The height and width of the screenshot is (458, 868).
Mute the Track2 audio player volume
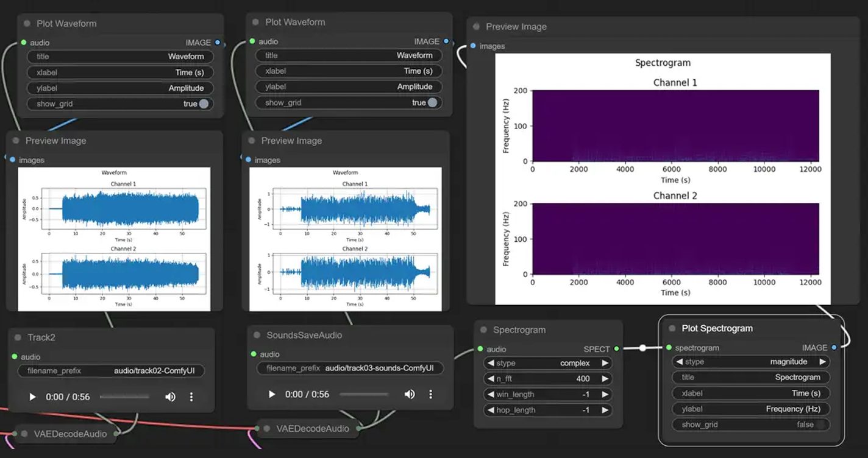click(x=170, y=397)
